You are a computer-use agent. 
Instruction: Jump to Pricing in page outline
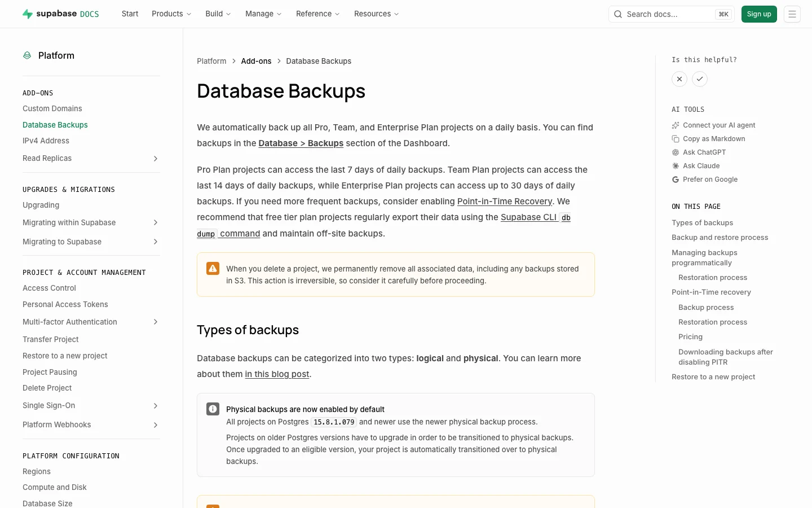[x=691, y=337]
